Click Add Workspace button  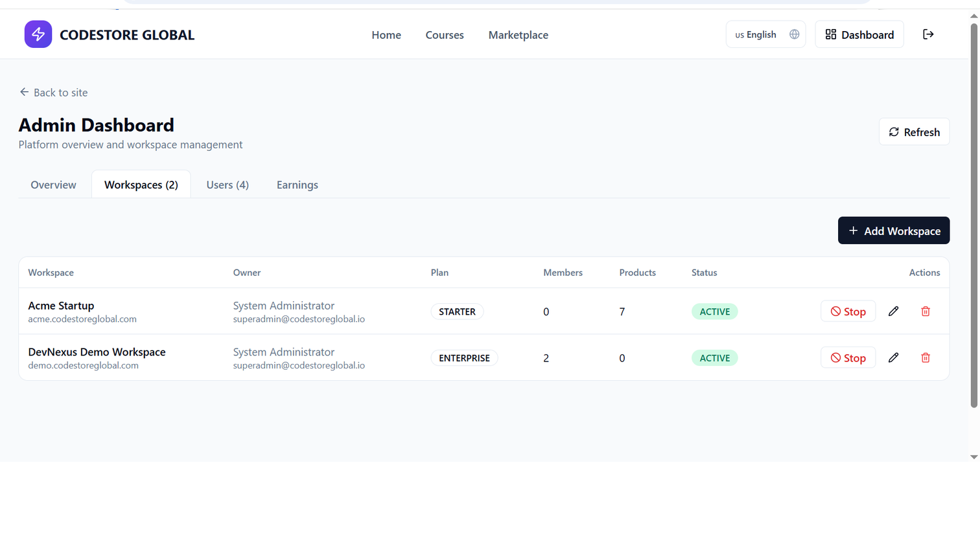point(894,231)
